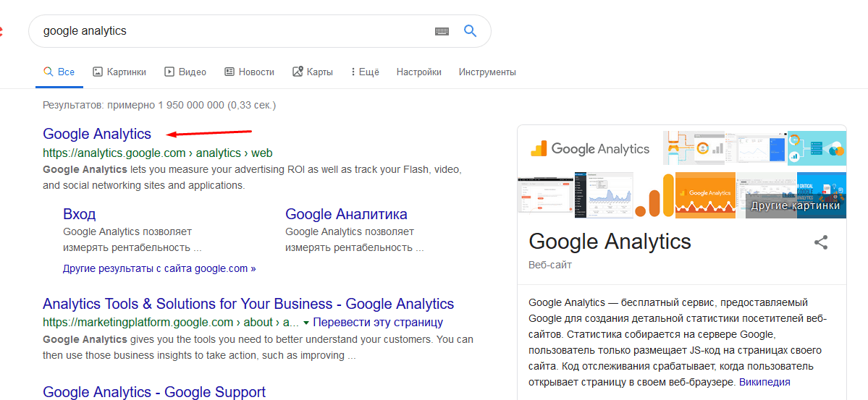
Task: Click the share icon in knowledge panel
Action: click(821, 242)
